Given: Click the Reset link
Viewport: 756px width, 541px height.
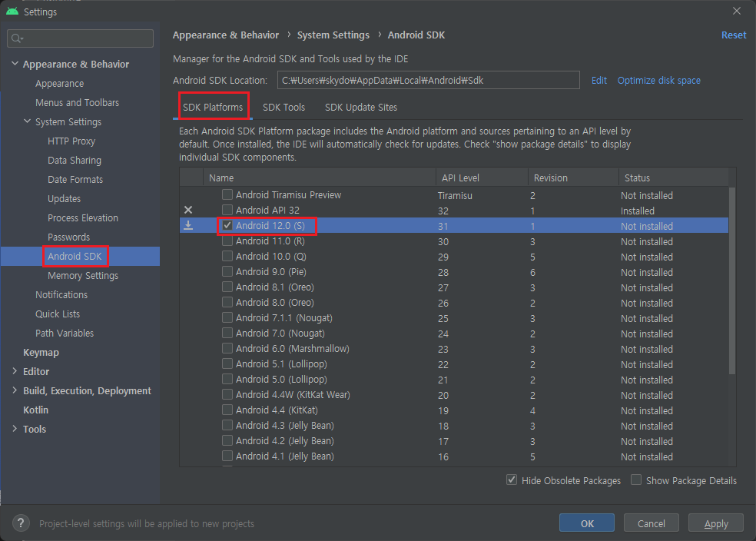Looking at the screenshot, I should click(734, 35).
